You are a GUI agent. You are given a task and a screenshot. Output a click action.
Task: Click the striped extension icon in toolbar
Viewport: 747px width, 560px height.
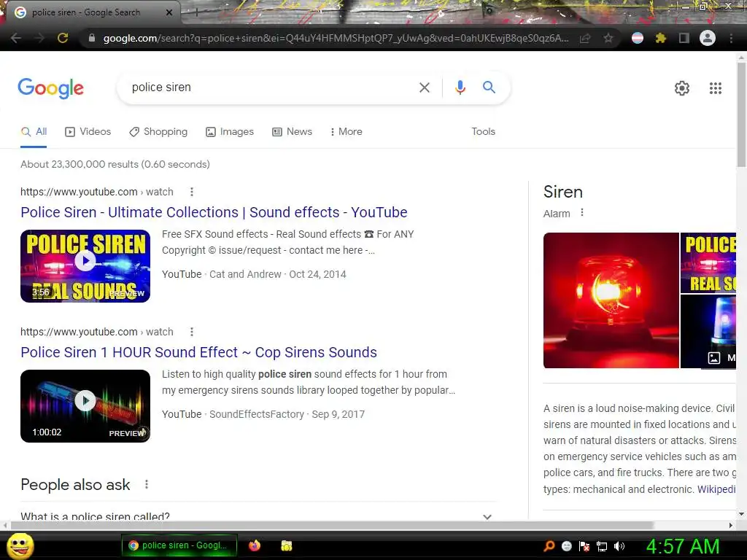pyautogui.click(x=638, y=38)
